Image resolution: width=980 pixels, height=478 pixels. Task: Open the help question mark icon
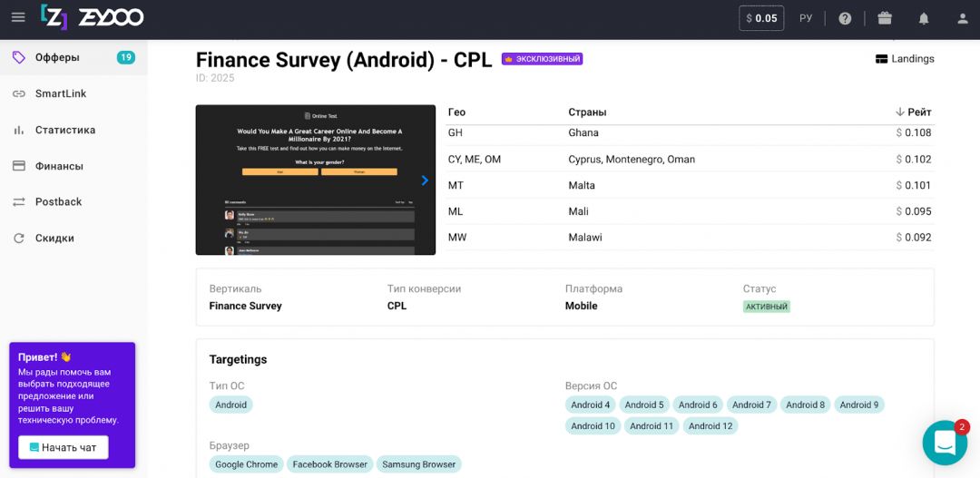click(x=845, y=18)
